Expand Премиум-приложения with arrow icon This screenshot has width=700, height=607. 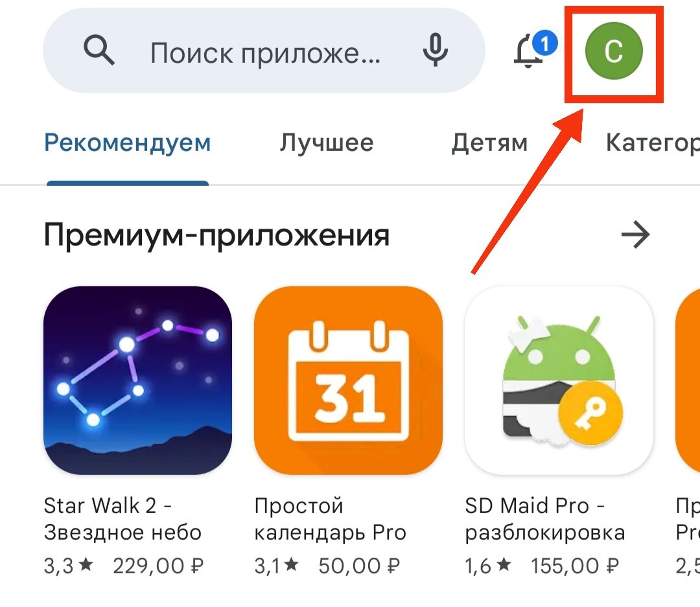[635, 235]
